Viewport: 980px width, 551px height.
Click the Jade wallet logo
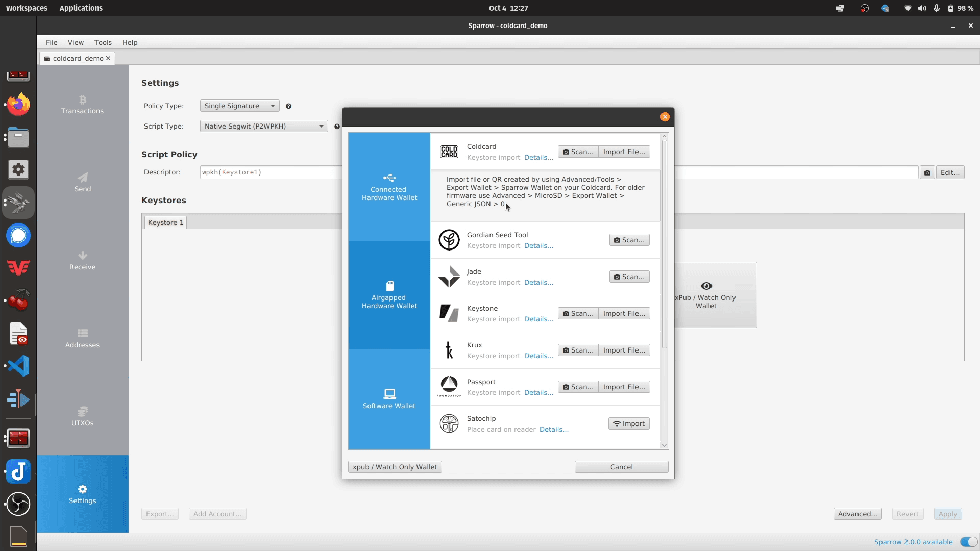click(449, 277)
